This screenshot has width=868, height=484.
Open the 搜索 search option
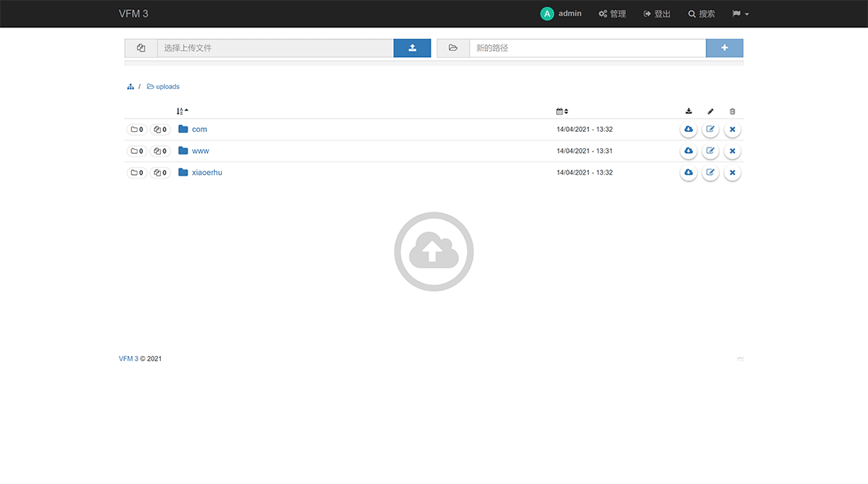pyautogui.click(x=701, y=14)
